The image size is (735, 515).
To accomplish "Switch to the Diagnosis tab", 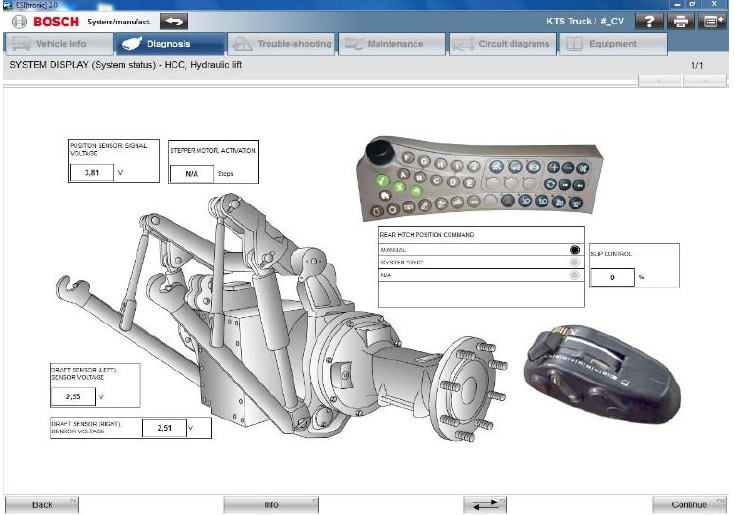I will coord(169,44).
